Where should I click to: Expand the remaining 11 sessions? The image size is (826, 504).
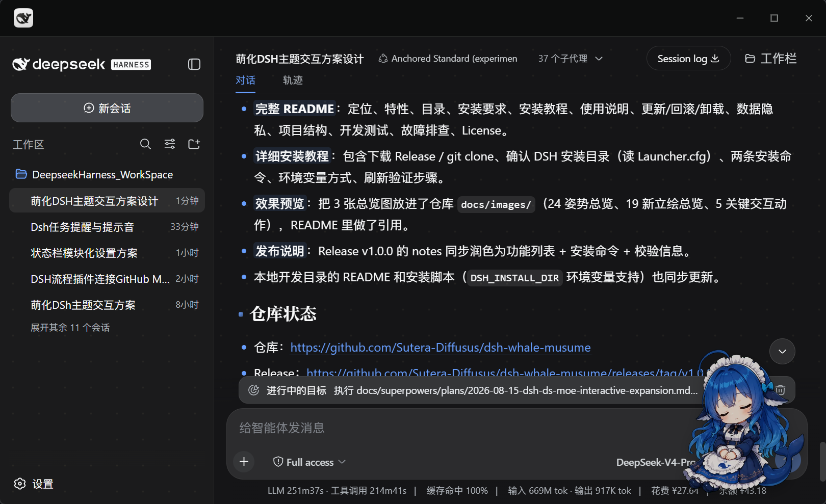coord(70,327)
